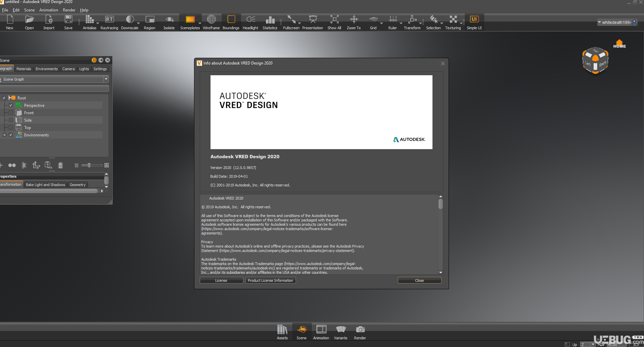The height and width of the screenshot is (347, 644).
Task: Toggle Sceneplates display
Action: click(190, 22)
